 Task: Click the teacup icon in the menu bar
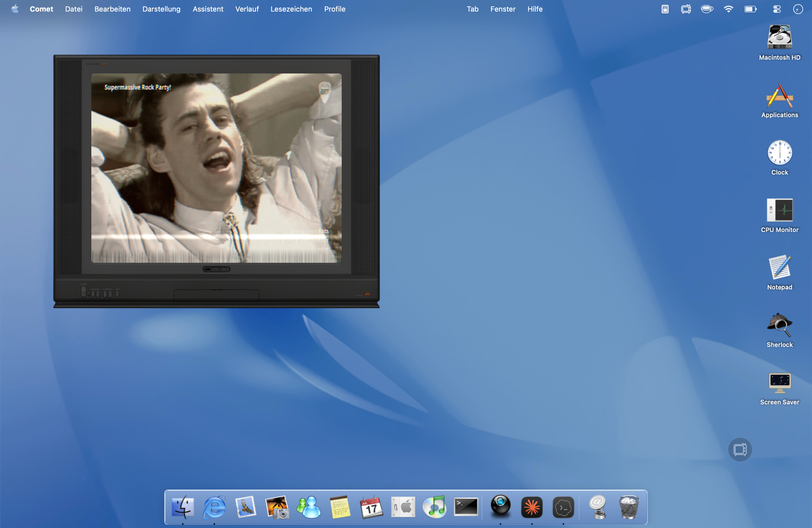707,9
